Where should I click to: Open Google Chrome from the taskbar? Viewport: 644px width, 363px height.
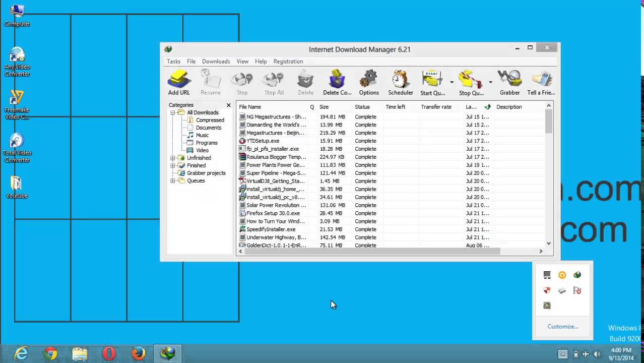tap(50, 353)
